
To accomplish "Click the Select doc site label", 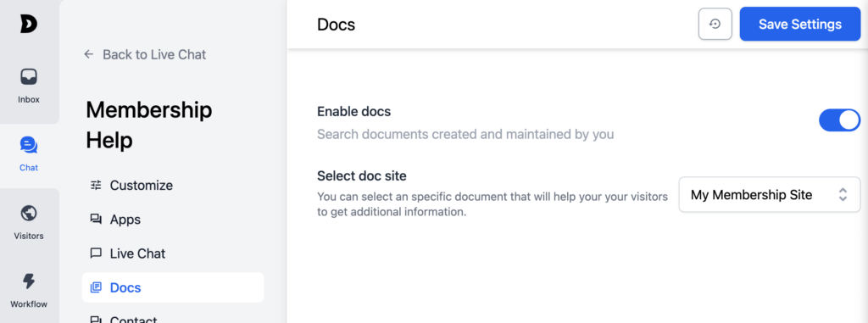I will [x=361, y=176].
